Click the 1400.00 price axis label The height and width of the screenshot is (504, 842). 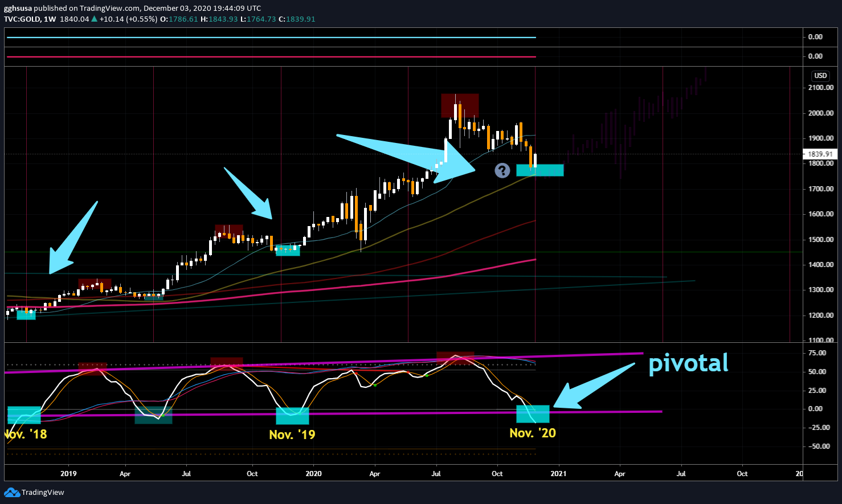tap(821, 265)
